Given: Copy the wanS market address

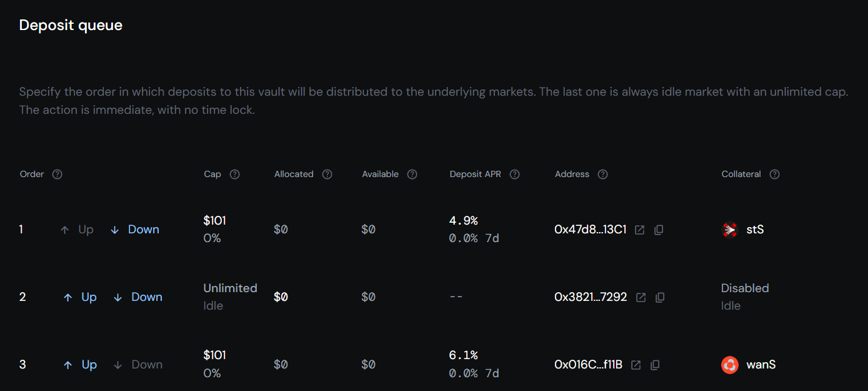Looking at the screenshot, I should 655,365.
